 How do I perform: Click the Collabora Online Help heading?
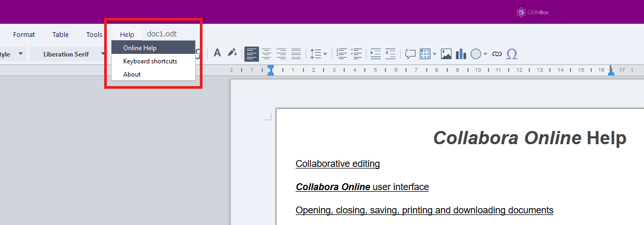(x=530, y=138)
